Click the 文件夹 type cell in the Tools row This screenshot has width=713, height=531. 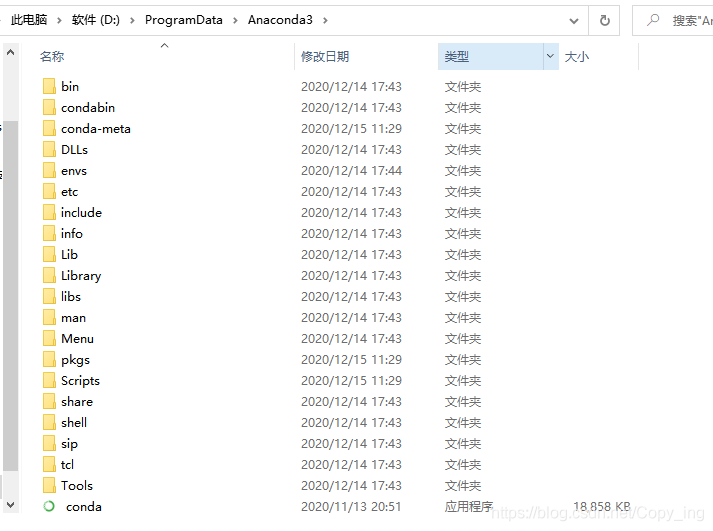[462, 486]
